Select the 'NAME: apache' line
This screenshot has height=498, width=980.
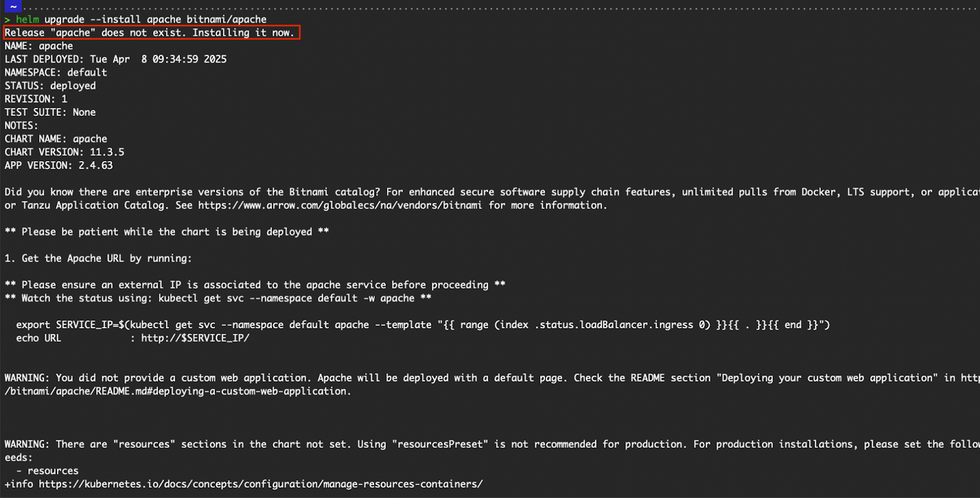pyautogui.click(x=39, y=46)
